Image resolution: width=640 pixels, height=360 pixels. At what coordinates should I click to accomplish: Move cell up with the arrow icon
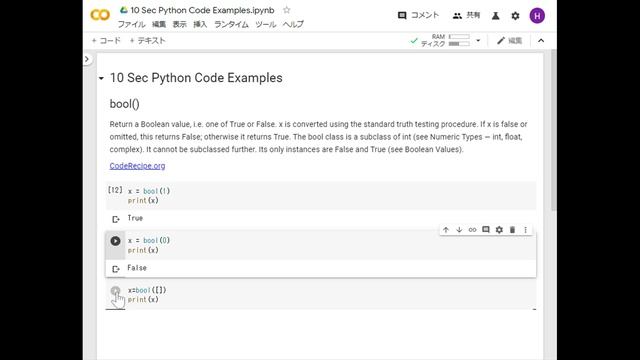pos(446,230)
